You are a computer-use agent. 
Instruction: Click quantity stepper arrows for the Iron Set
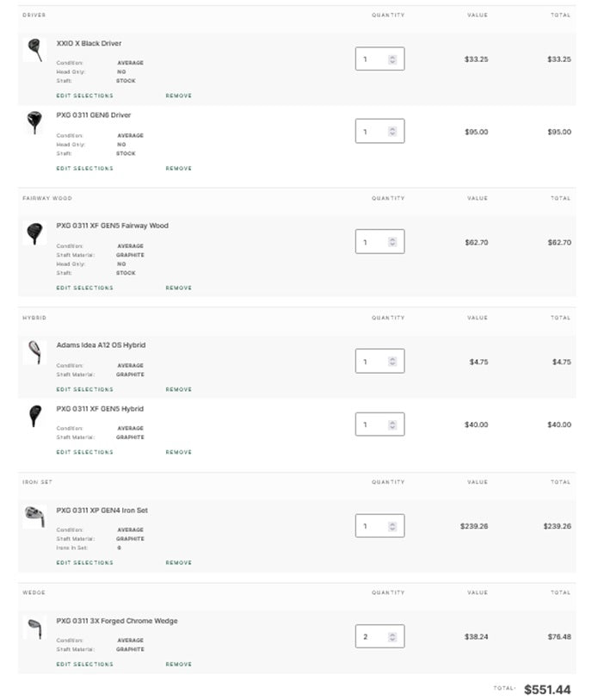pyautogui.click(x=392, y=526)
